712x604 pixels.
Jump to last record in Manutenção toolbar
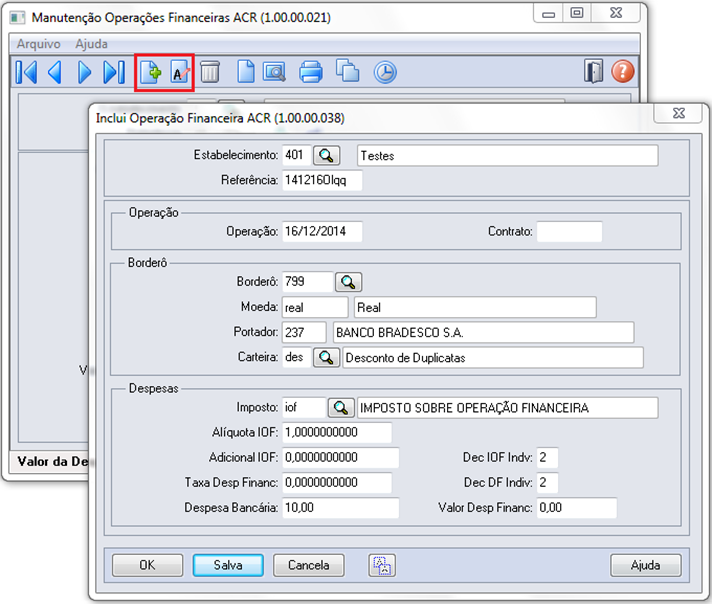pyautogui.click(x=114, y=72)
